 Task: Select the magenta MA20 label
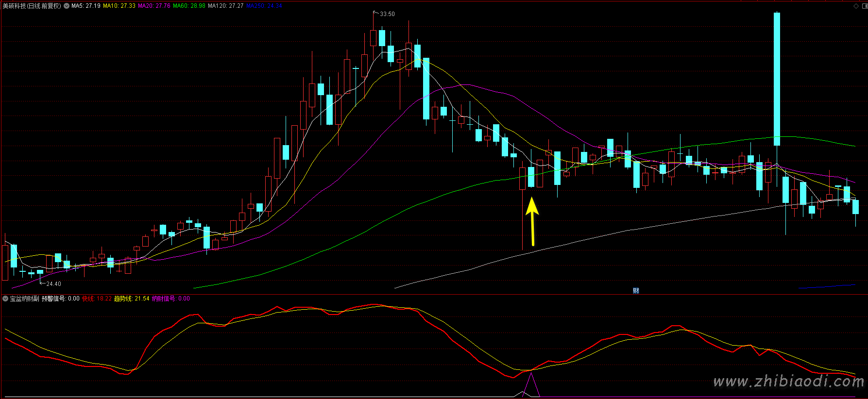[x=154, y=6]
